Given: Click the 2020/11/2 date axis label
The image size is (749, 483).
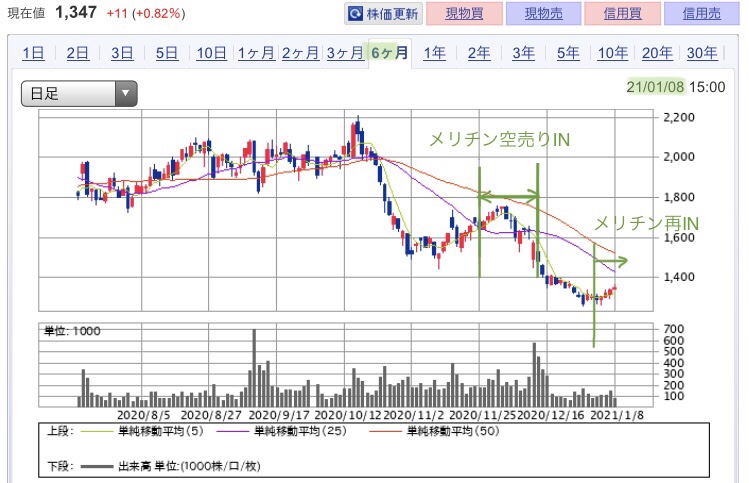Looking at the screenshot, I should click(414, 415).
